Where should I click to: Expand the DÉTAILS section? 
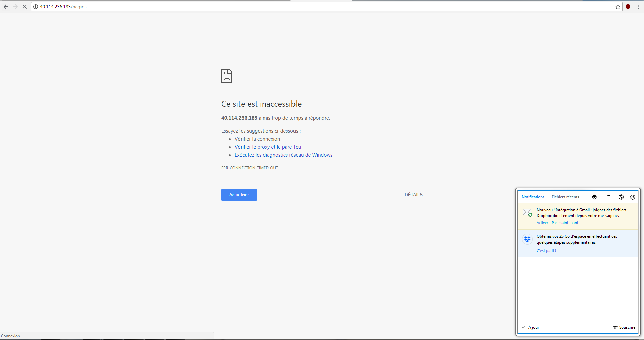(x=413, y=195)
